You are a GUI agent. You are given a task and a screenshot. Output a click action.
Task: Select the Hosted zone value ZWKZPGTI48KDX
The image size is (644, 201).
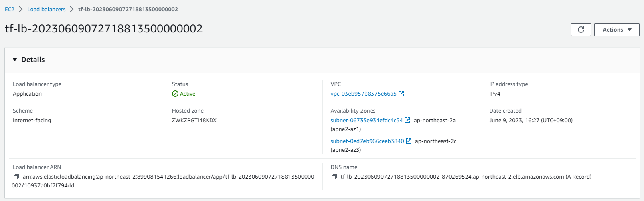[x=194, y=120]
